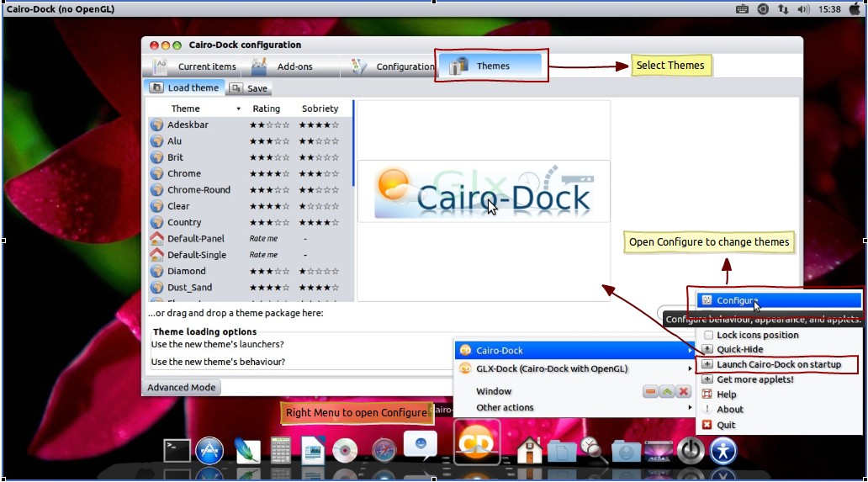This screenshot has width=868, height=482.
Task: Select the Load theme sub-tab
Action: pos(185,87)
